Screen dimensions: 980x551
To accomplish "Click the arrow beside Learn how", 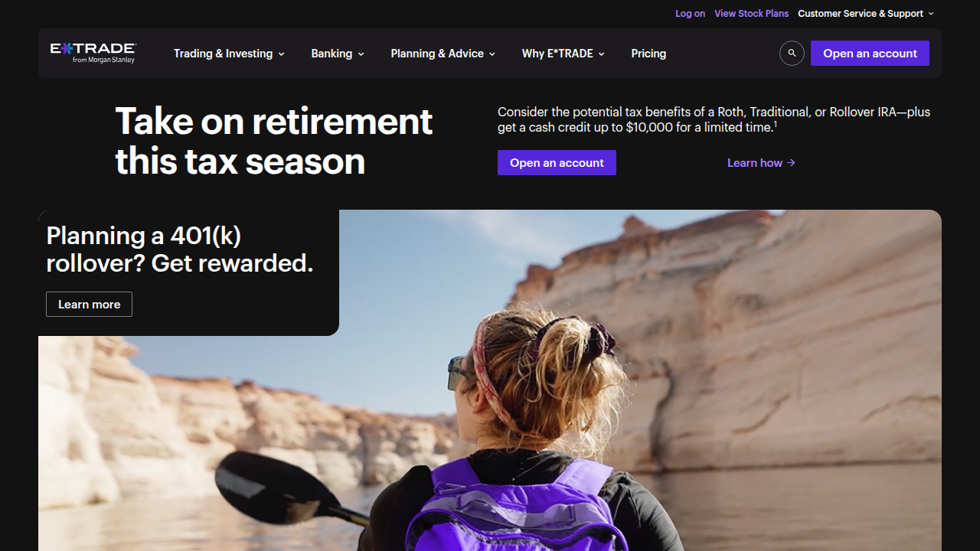I will tap(792, 163).
